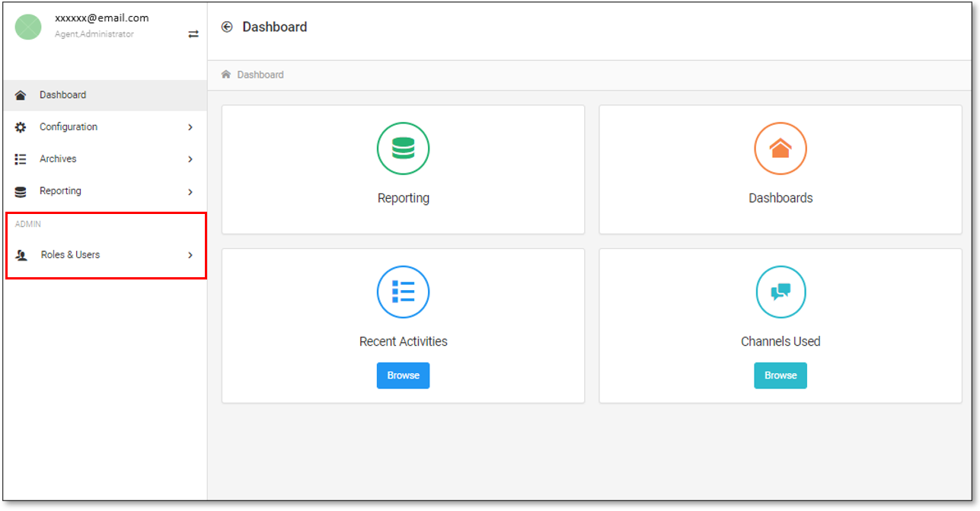Click the Configuration gear icon in sidebar
Viewport: 980px width, 511px height.
pos(21,127)
